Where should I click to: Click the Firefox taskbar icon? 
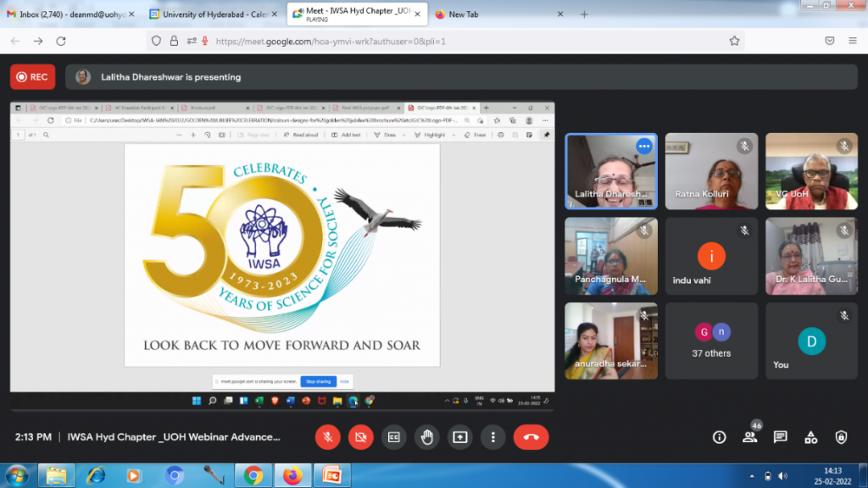click(292, 476)
